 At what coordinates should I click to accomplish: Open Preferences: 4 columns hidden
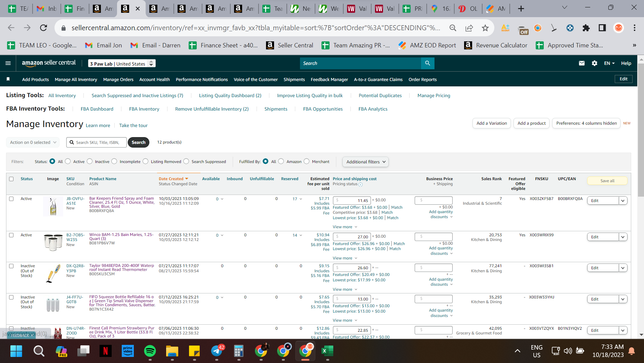[586, 123]
